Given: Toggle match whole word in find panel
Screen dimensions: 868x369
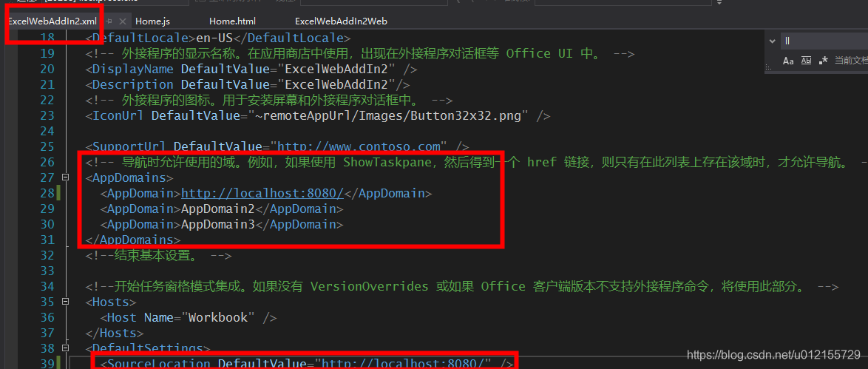Looking at the screenshot, I should [806, 61].
